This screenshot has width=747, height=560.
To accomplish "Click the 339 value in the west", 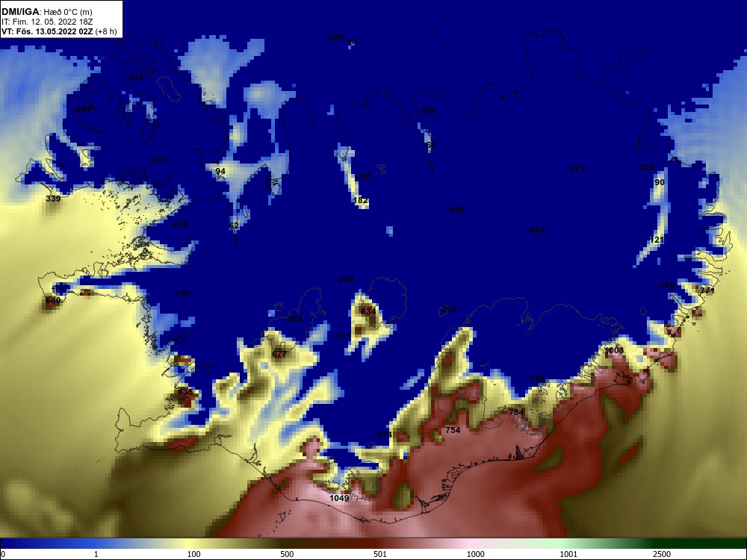I will click(53, 199).
